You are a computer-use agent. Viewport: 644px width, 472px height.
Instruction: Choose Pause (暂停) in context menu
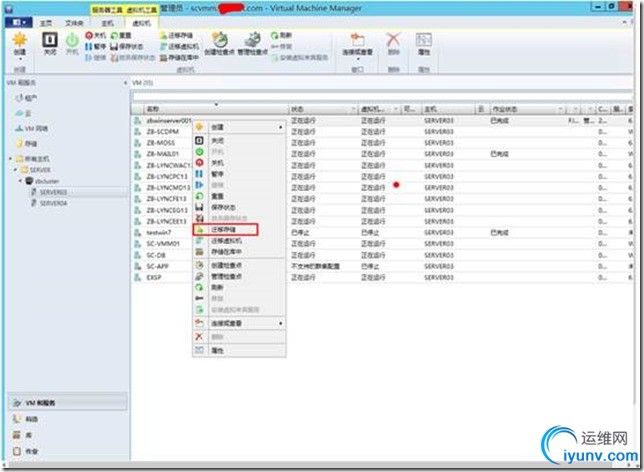(x=239, y=174)
